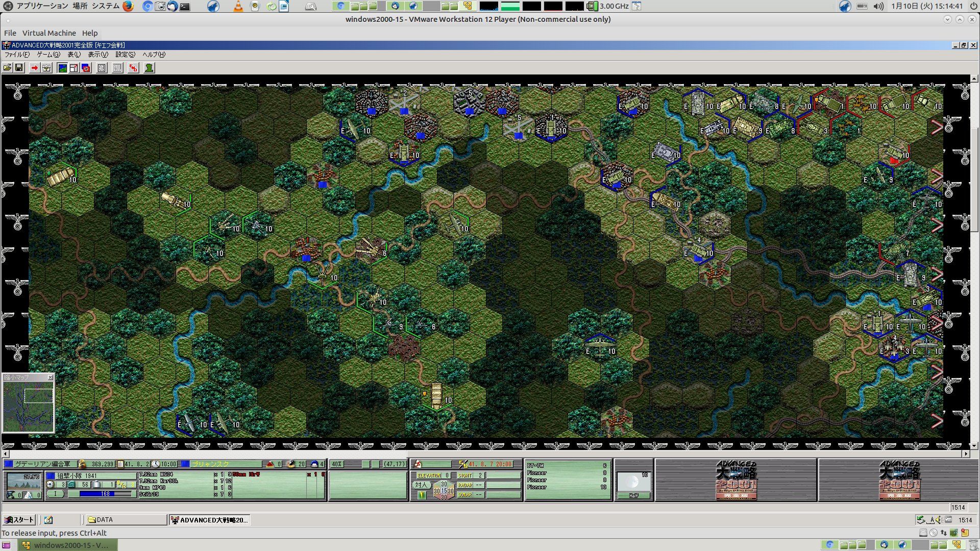The height and width of the screenshot is (551, 980).
Task: Click the clock icon beside 10:00
Action: click(x=155, y=464)
